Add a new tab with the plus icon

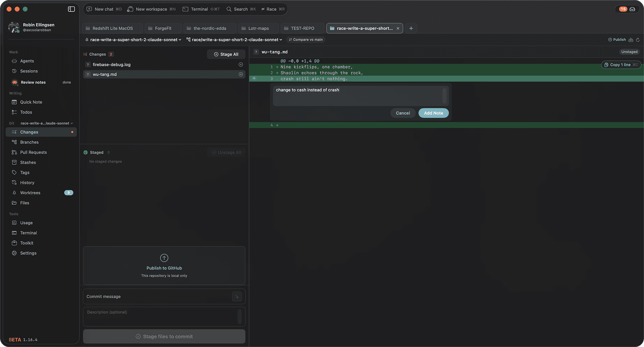pos(411,28)
